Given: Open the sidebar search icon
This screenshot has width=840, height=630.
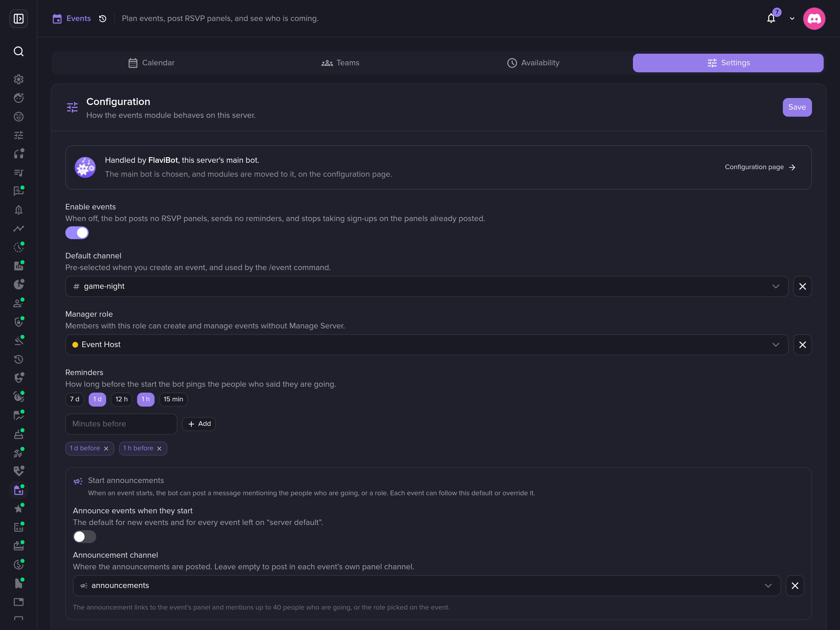Looking at the screenshot, I should [19, 51].
